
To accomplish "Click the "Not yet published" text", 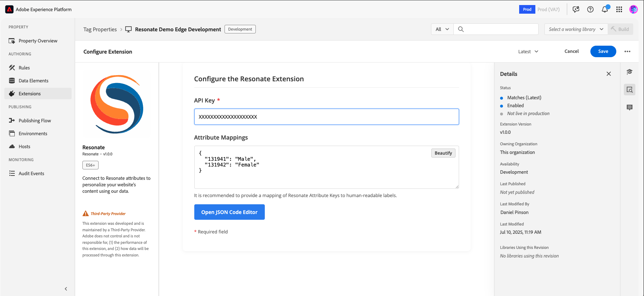I will [x=517, y=192].
